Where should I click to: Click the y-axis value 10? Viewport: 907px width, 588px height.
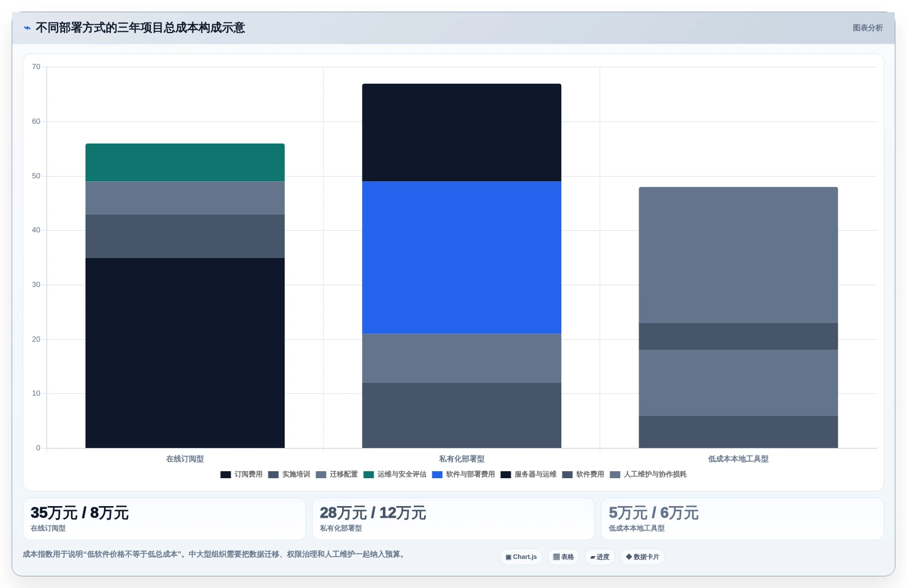(36, 393)
